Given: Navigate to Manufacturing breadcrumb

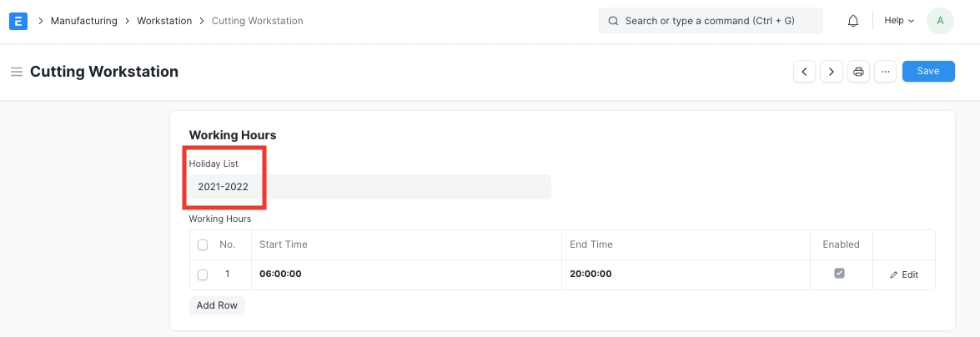Looking at the screenshot, I should (x=83, y=21).
